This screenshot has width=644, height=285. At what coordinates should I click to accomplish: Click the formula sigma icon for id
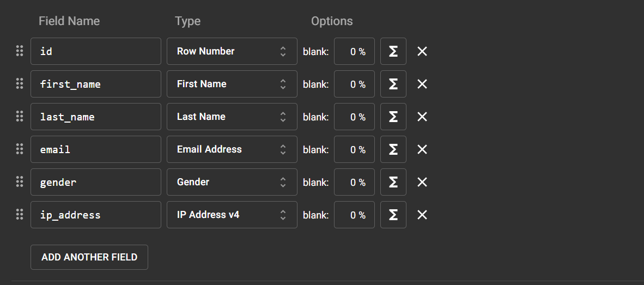pyautogui.click(x=393, y=51)
